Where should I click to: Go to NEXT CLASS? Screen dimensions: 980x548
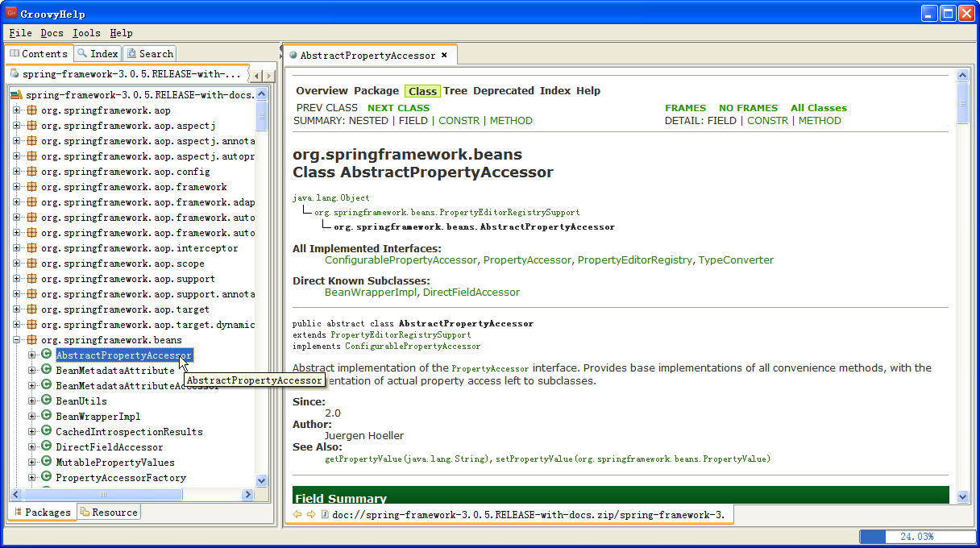398,108
